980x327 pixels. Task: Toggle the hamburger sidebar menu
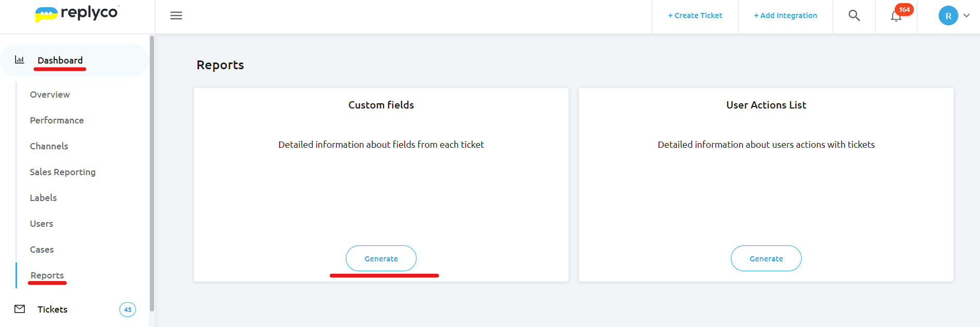point(176,15)
